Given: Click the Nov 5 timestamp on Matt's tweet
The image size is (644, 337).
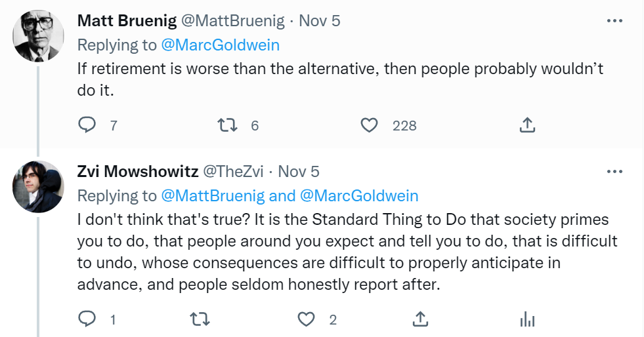Looking at the screenshot, I should 319,21.
